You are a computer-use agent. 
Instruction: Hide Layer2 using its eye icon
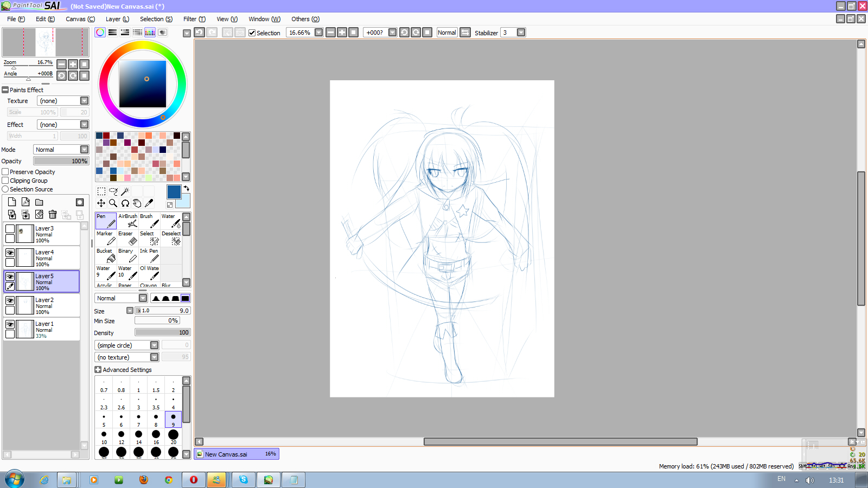click(10, 300)
